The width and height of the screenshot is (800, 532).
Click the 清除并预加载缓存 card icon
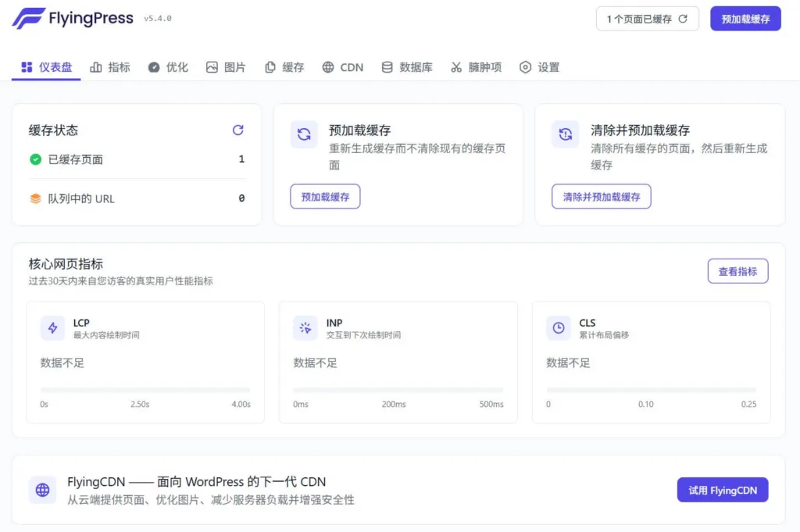565,134
